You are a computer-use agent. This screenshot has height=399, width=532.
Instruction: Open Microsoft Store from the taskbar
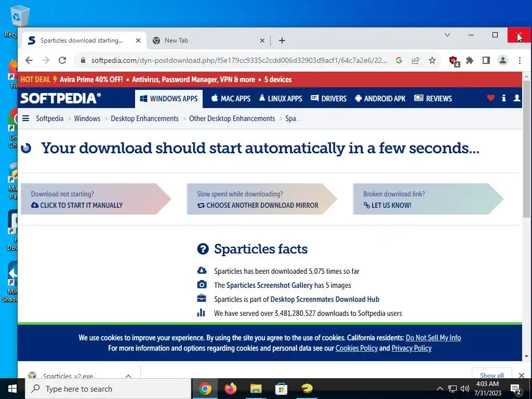point(281,389)
